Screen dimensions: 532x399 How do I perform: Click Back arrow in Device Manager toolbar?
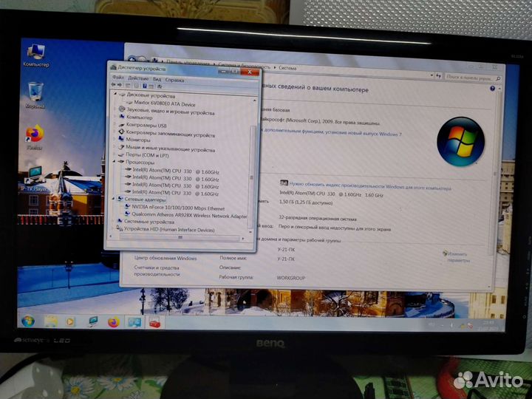click(113, 85)
